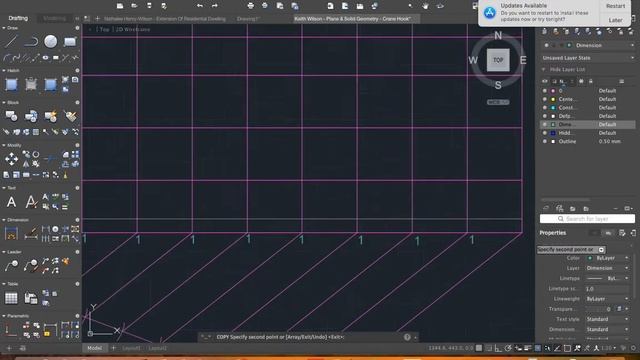Choose the Hatch tool
This screenshot has height=360, width=640.
coord(11,84)
